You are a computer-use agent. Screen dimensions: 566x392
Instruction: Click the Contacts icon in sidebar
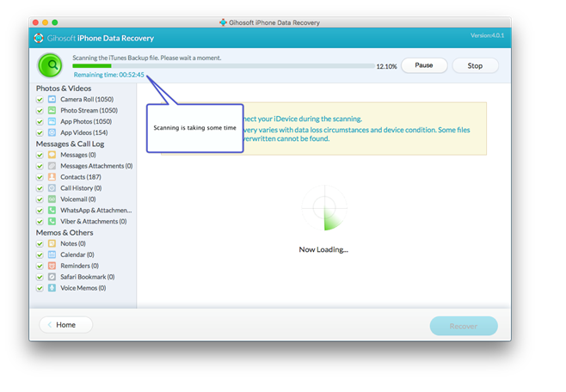52,176
